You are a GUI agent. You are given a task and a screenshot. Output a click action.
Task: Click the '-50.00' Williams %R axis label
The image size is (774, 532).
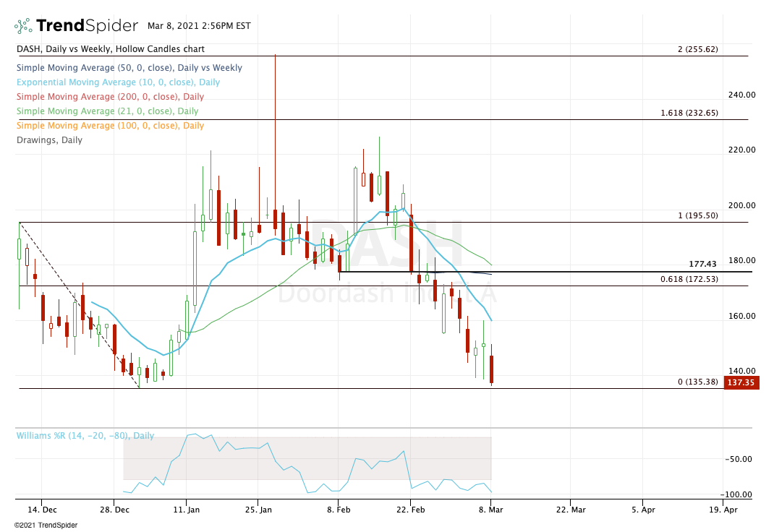[x=739, y=459]
